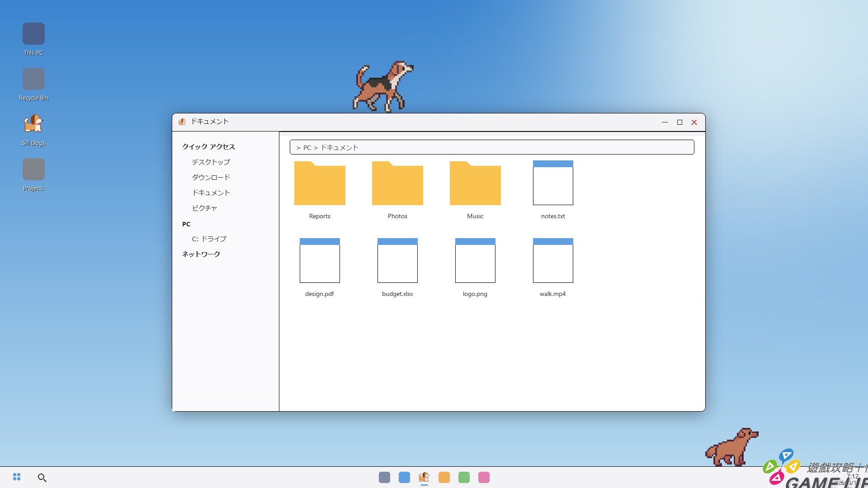Click the Reports folder name label
Screen dimensions: 868x488
tap(320, 216)
